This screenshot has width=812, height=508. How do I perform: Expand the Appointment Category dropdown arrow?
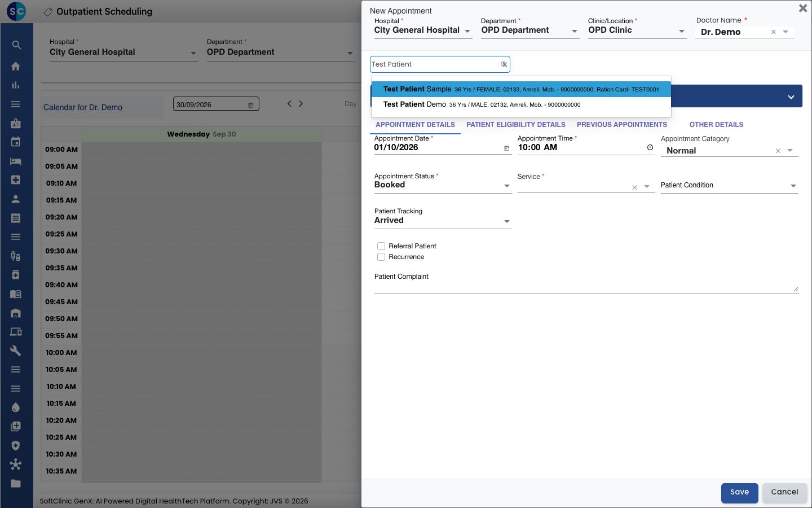coord(790,151)
